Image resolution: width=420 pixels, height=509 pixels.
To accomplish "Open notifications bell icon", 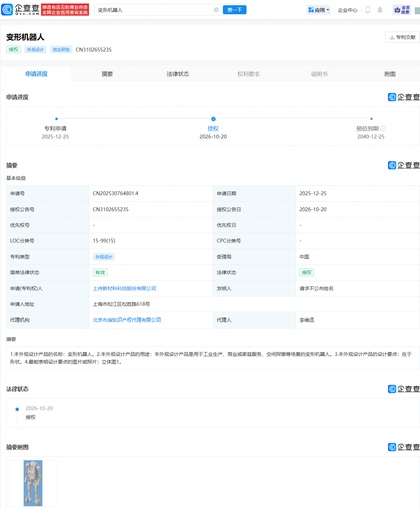I will point(380,10).
